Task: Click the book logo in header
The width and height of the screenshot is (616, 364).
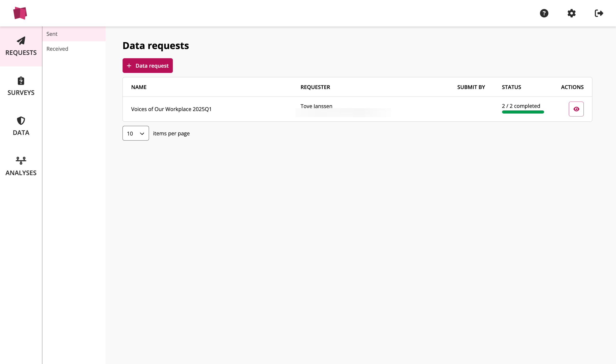Action: click(x=20, y=13)
